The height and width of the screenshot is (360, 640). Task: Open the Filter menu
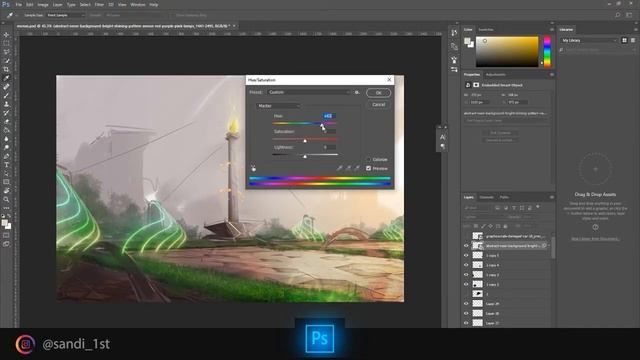[99, 4]
